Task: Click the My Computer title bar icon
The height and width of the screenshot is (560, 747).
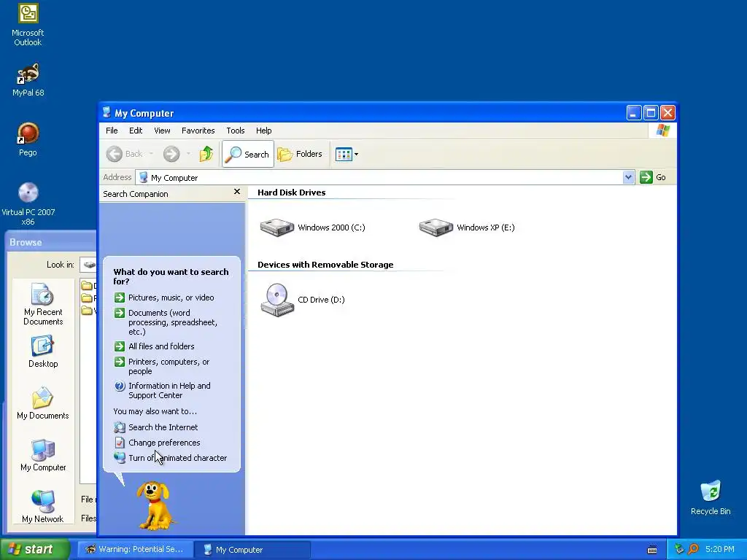Action: [107, 113]
